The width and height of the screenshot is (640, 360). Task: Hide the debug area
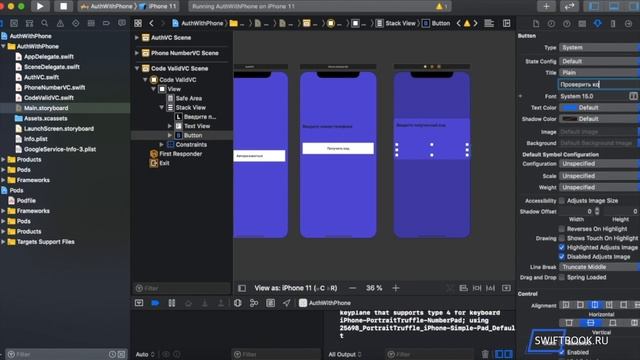point(139,303)
